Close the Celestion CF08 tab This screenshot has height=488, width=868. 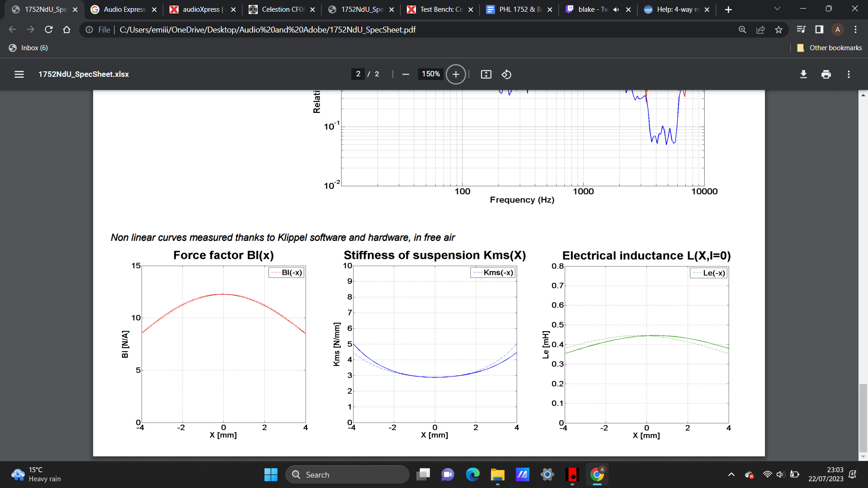coord(312,9)
